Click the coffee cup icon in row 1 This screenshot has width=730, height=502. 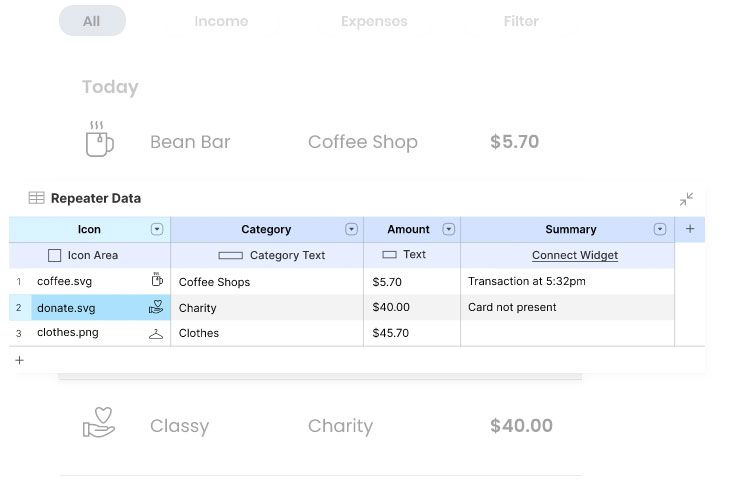(x=157, y=281)
